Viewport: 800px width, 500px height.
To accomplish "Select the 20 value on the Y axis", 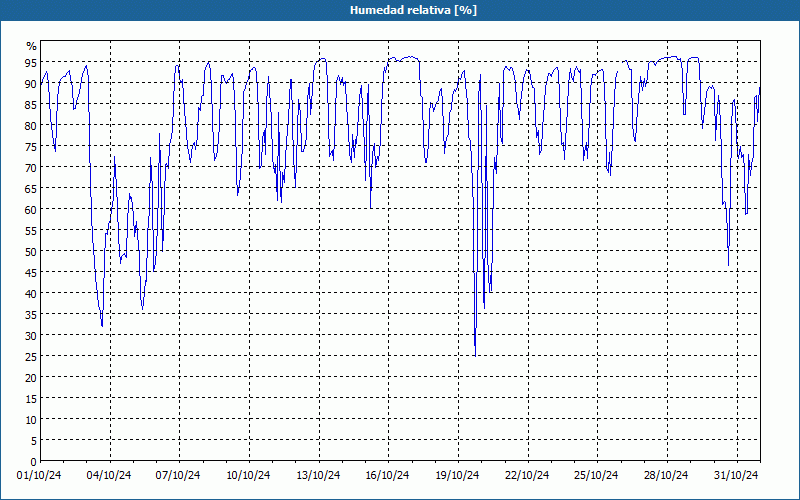I will [31, 378].
